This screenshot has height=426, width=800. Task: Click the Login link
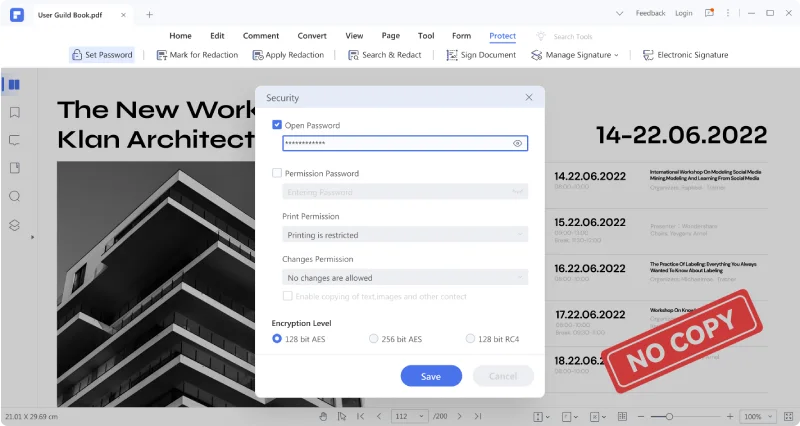click(684, 13)
